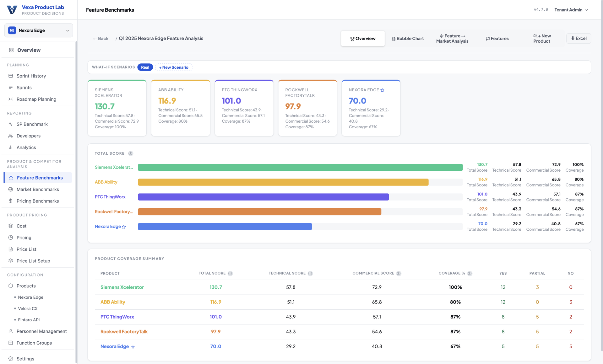Image resolution: width=603 pixels, height=364 pixels.
Task: Click the Siemens Xcelerat… label in Total Score chart
Action: click(x=114, y=167)
